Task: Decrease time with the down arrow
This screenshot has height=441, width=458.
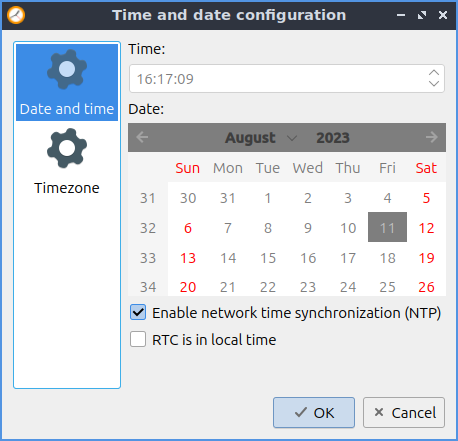Action: pos(434,83)
